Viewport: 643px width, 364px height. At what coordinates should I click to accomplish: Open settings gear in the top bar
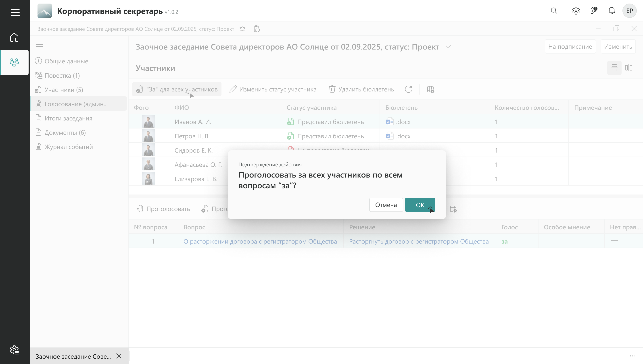pos(576,11)
